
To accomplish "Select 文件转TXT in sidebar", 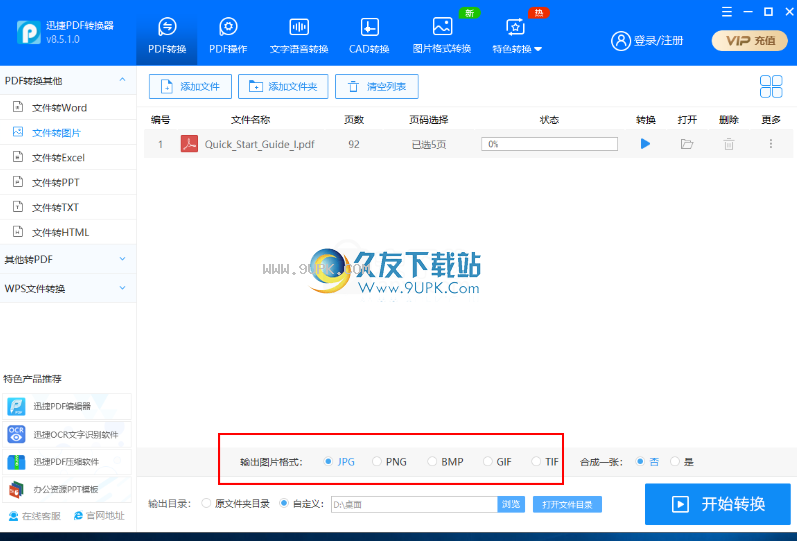I will click(x=68, y=207).
